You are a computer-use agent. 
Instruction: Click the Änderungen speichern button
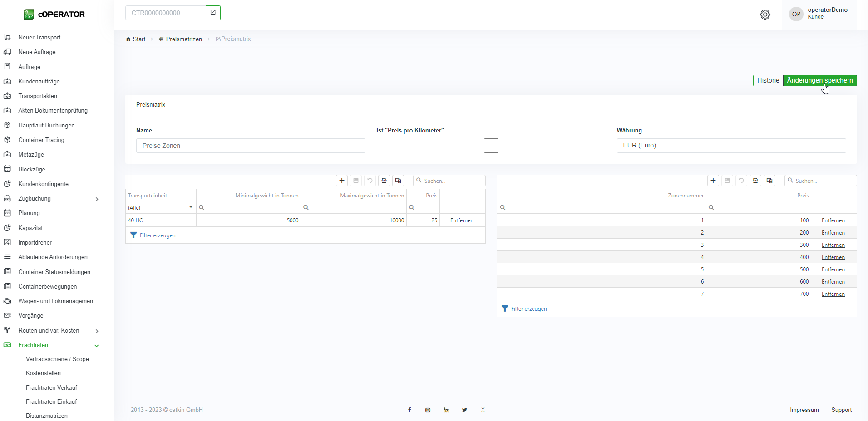point(819,80)
